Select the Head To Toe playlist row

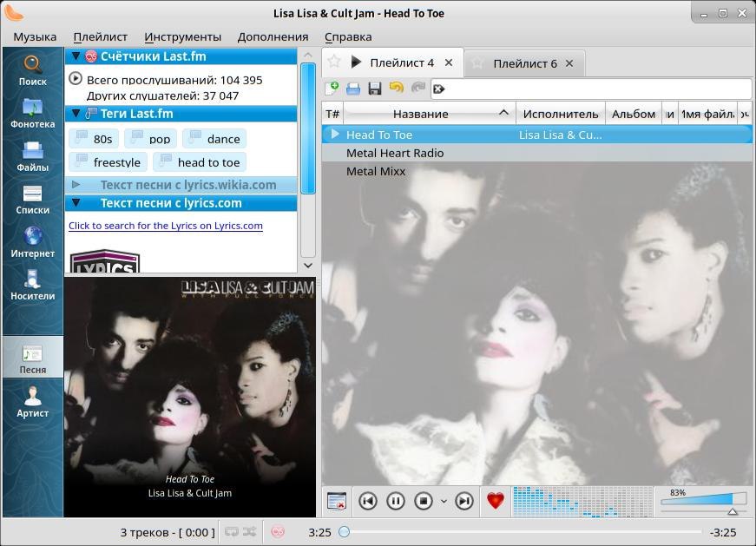click(x=536, y=135)
